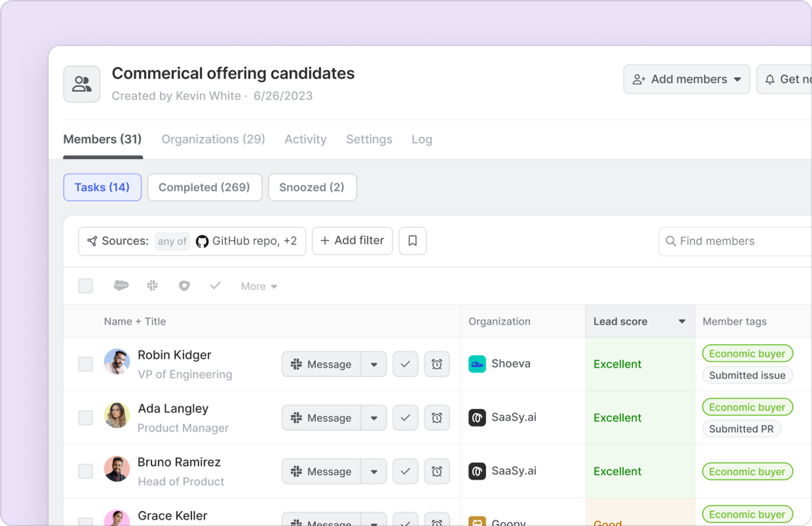The height and width of the screenshot is (526, 812).
Task: Open the Completed (269) tab
Action: [x=204, y=187]
